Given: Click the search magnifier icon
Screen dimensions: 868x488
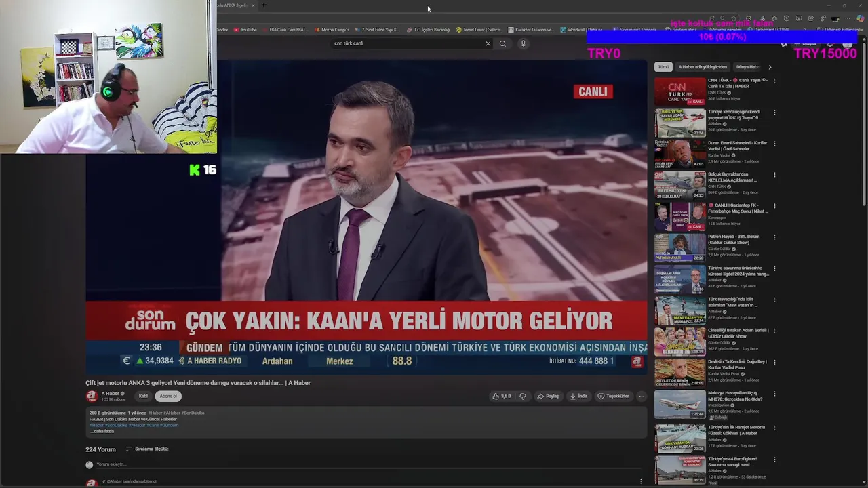Looking at the screenshot, I should click(502, 43).
